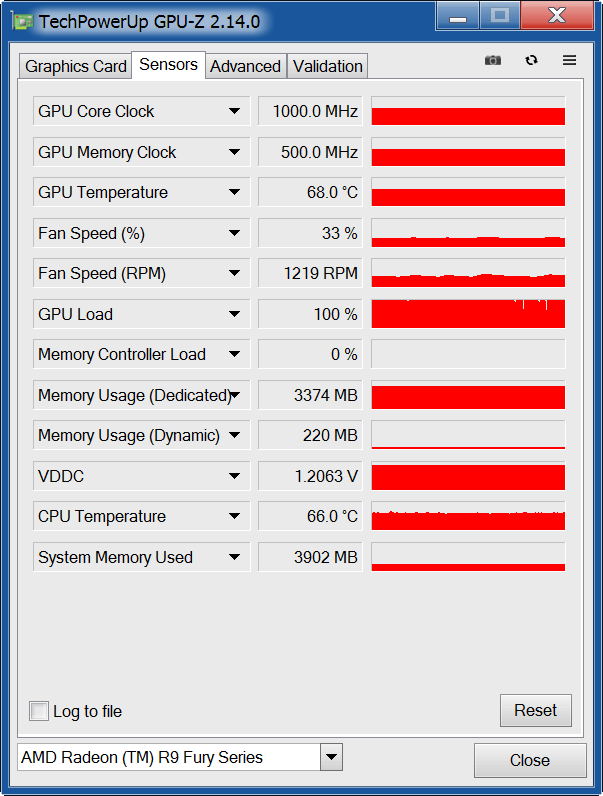The height and width of the screenshot is (796, 603).
Task: Click the Close button at bottom
Action: coord(530,760)
